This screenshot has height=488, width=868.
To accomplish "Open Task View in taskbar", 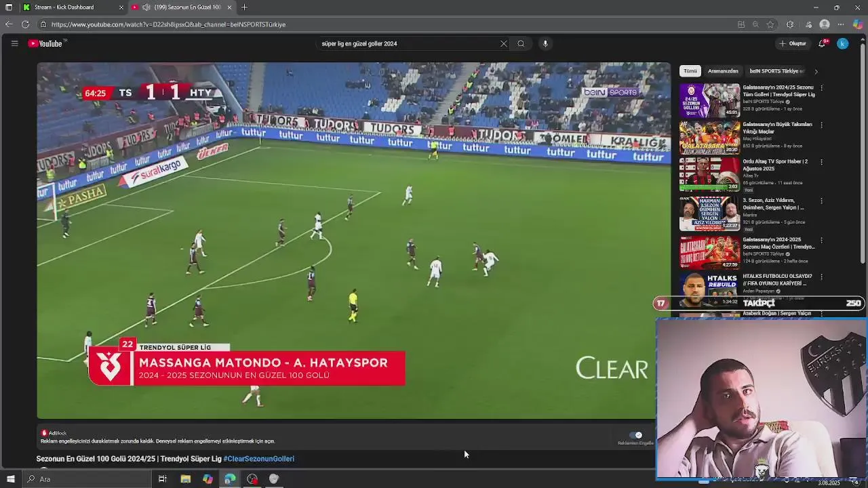I will point(163,479).
